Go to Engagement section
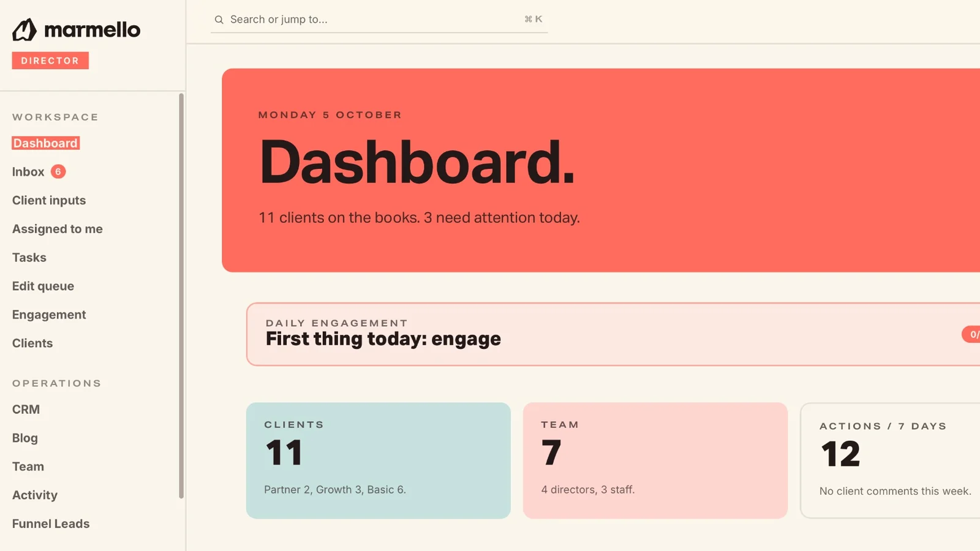This screenshot has width=980, height=551. tap(49, 315)
